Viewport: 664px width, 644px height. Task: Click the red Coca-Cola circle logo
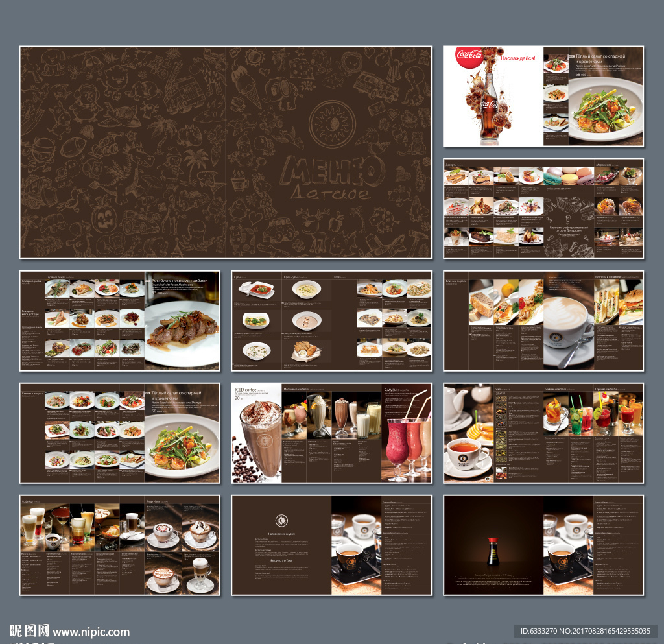(x=469, y=56)
